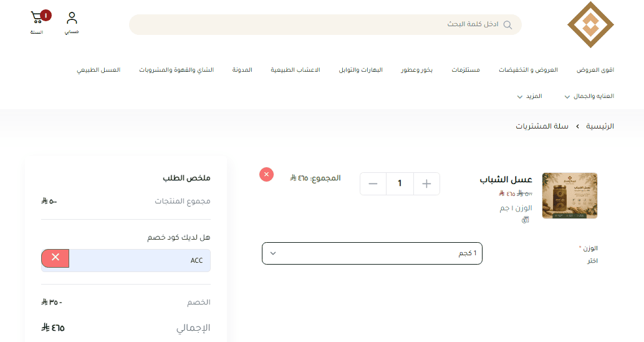Open الشاي والقهوة والمشروبات menu item
Image resolution: width=644 pixels, height=342 pixels.
click(176, 70)
